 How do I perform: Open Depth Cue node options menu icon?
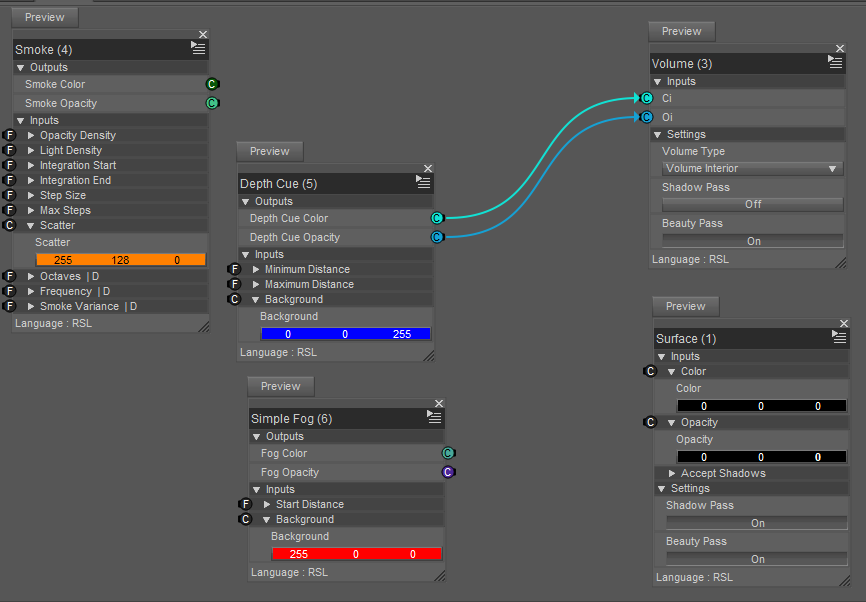click(423, 182)
